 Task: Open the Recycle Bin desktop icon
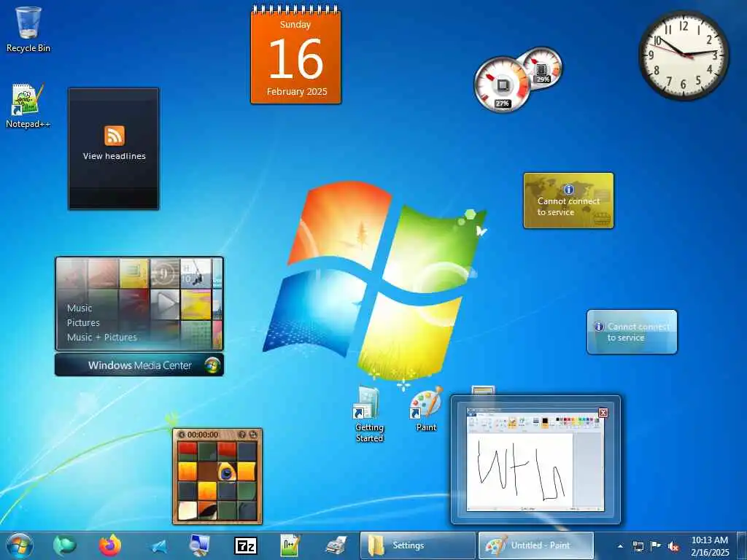click(28, 29)
